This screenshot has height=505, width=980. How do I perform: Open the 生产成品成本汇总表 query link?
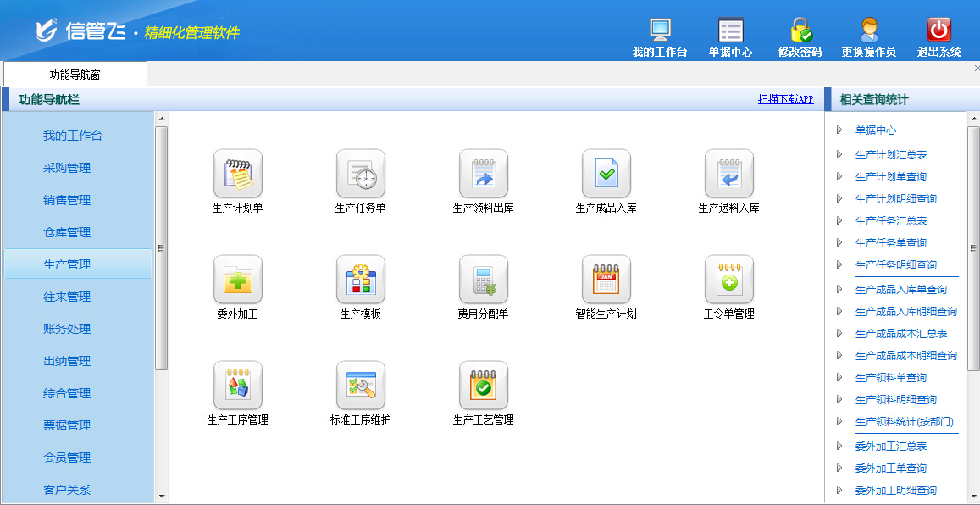click(901, 334)
